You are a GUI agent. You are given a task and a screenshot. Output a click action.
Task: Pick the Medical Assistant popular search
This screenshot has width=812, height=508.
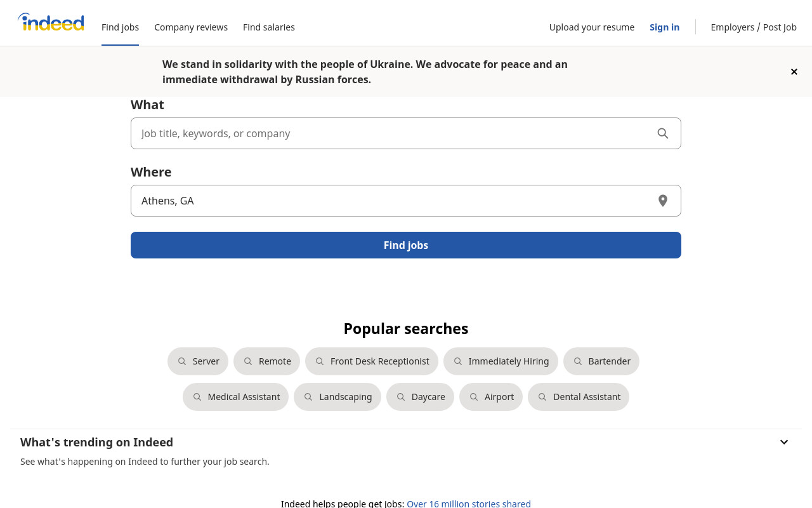[x=235, y=397]
